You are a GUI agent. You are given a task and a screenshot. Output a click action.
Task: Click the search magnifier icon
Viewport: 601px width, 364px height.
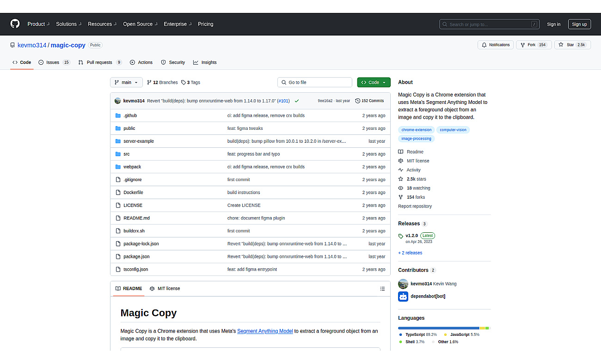coord(445,24)
